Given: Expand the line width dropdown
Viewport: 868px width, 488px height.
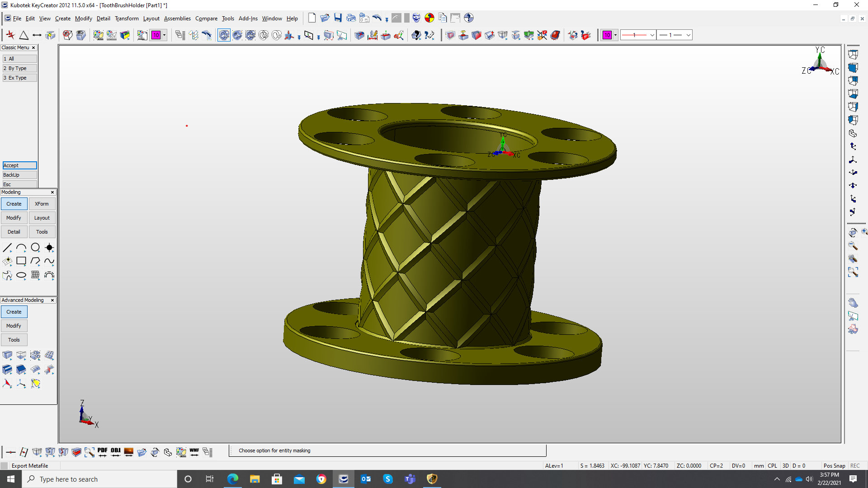Looking at the screenshot, I should [x=688, y=35].
